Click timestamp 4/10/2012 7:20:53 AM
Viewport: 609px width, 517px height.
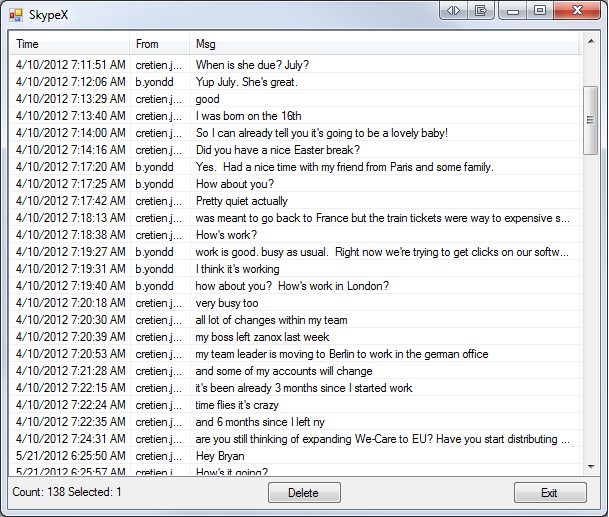click(x=71, y=354)
